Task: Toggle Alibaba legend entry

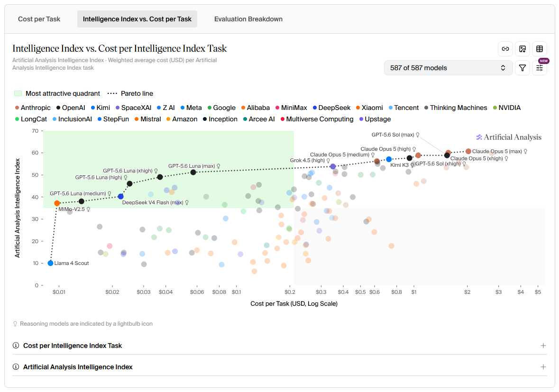Action: tap(255, 108)
